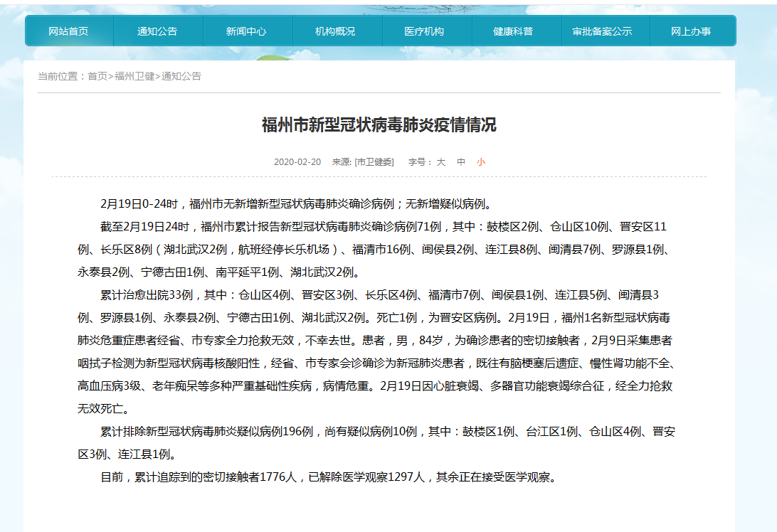777x532 pixels.
Task: Click the 福州卫健 breadcrumb link
Action: (x=134, y=76)
